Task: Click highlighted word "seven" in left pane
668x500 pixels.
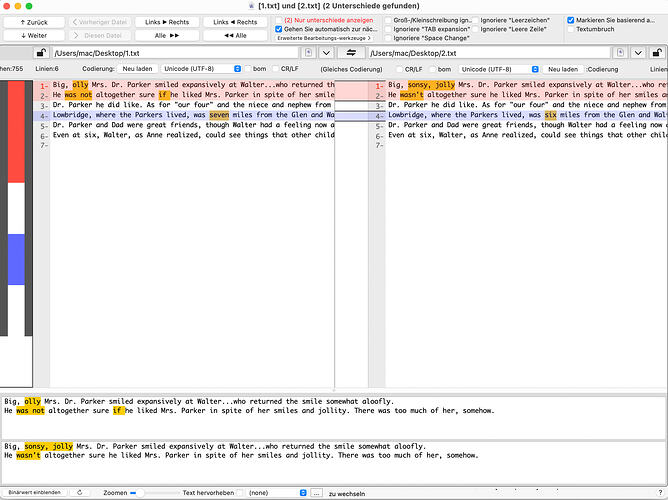Action: 219,115
